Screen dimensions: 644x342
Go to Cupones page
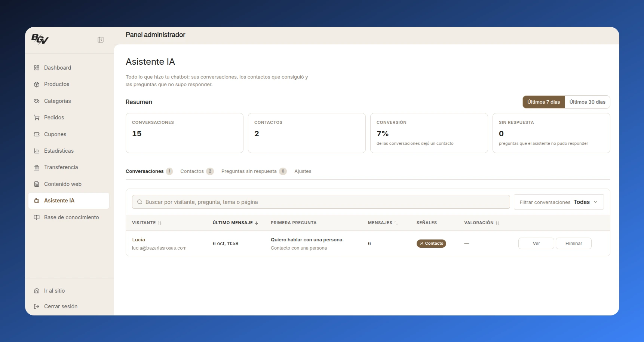(69, 134)
